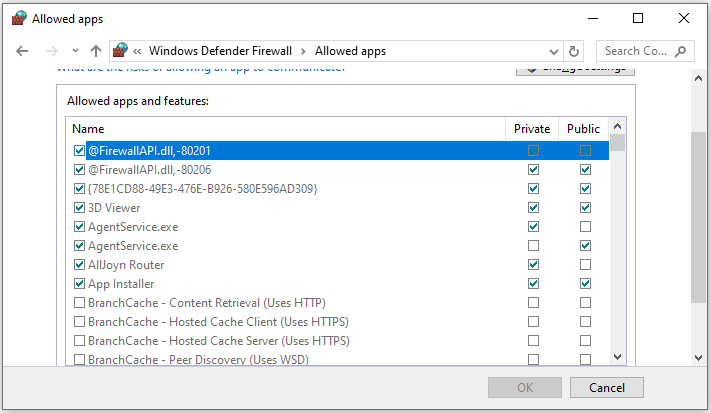Click window scrollbar down arrow
Screen dimensions: 711x413
pos(698,358)
